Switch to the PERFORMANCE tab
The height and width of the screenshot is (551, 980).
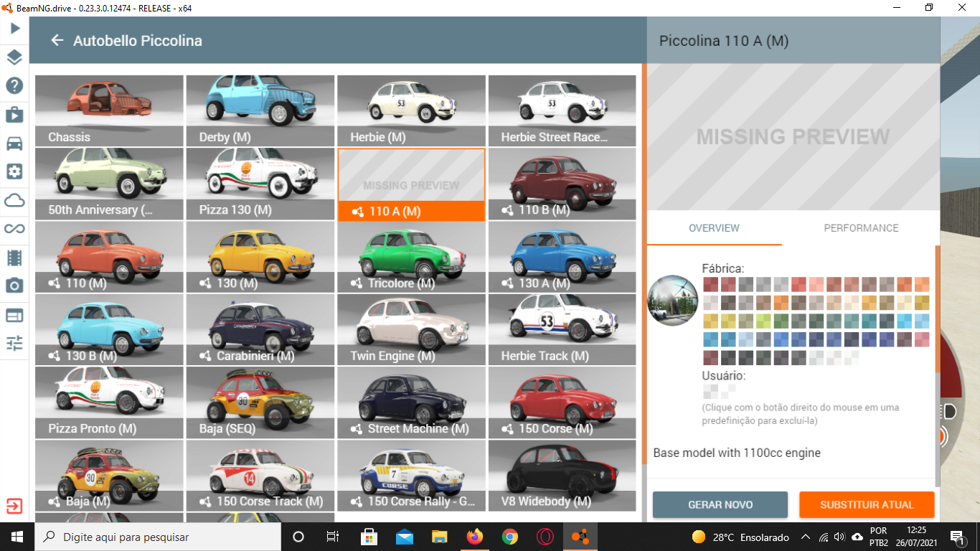(x=861, y=228)
